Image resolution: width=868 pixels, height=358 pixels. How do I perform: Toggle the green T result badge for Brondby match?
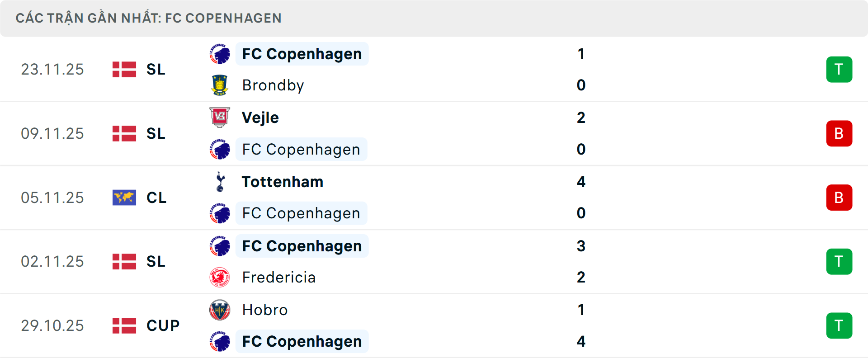coord(839,69)
